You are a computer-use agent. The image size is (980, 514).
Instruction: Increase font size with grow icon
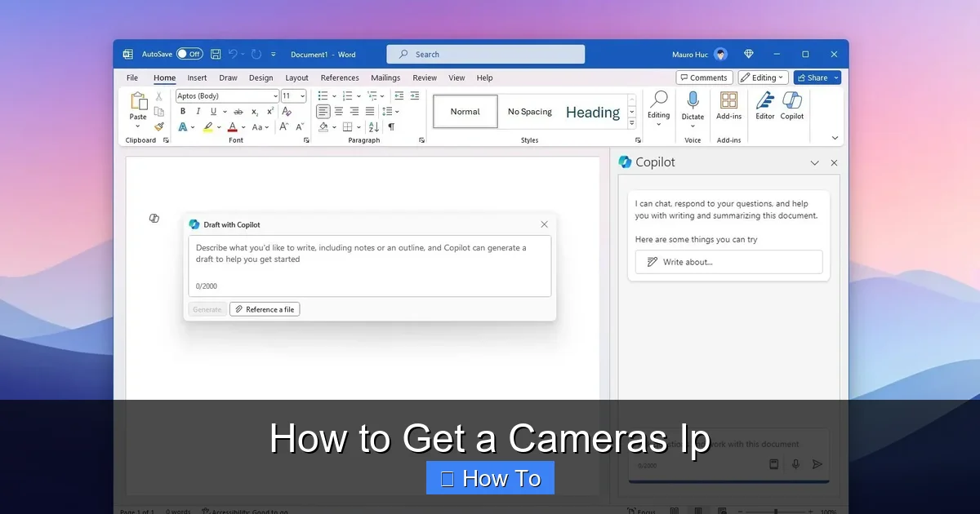point(284,127)
